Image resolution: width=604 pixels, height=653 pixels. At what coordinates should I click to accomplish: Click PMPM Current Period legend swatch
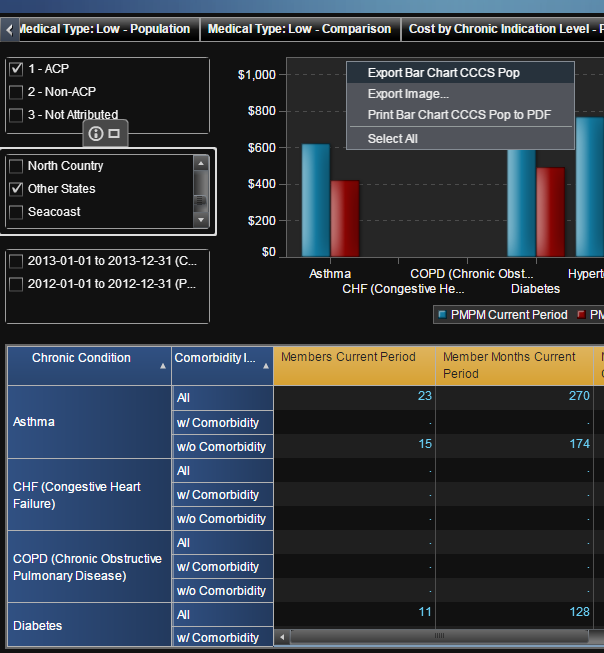(442, 314)
